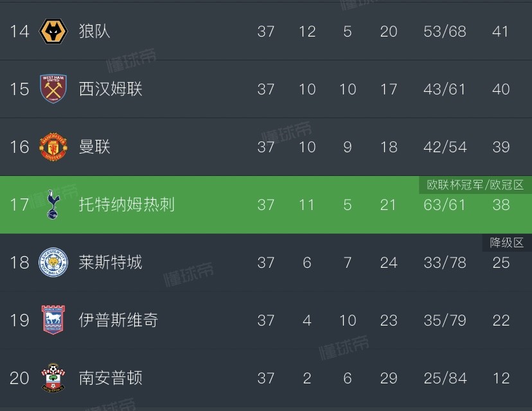Click the West Ham United crest icon
The width and height of the screenshot is (532, 411).
tap(53, 89)
